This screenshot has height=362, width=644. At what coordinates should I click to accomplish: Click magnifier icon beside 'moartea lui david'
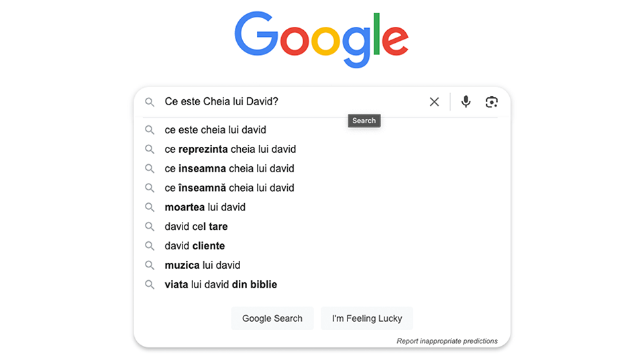tap(150, 207)
